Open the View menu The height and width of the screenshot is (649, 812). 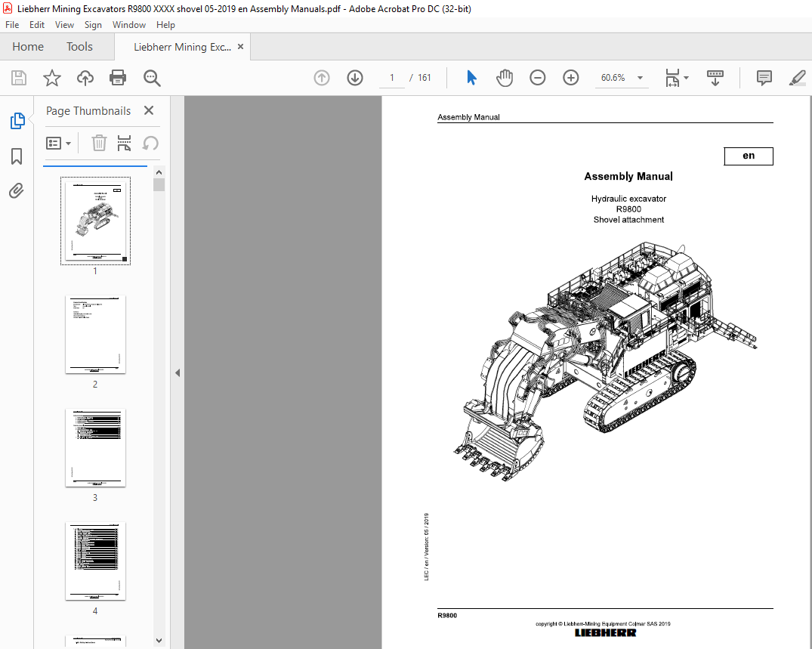coord(64,25)
